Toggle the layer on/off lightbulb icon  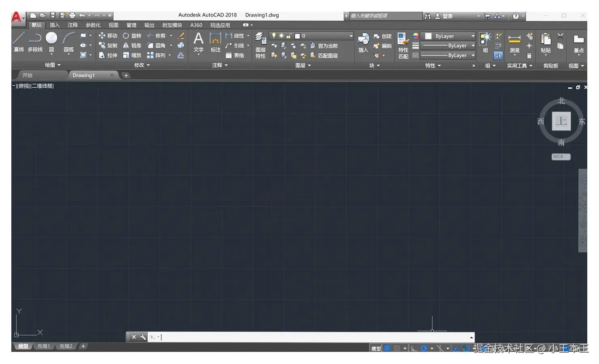pos(274,36)
